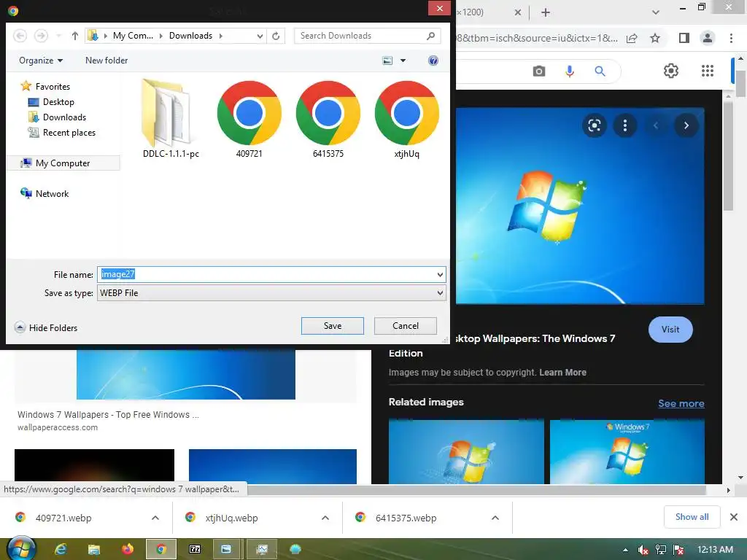This screenshot has height=560, width=747.
Task: Start voice search with microphone
Action: coord(569,71)
